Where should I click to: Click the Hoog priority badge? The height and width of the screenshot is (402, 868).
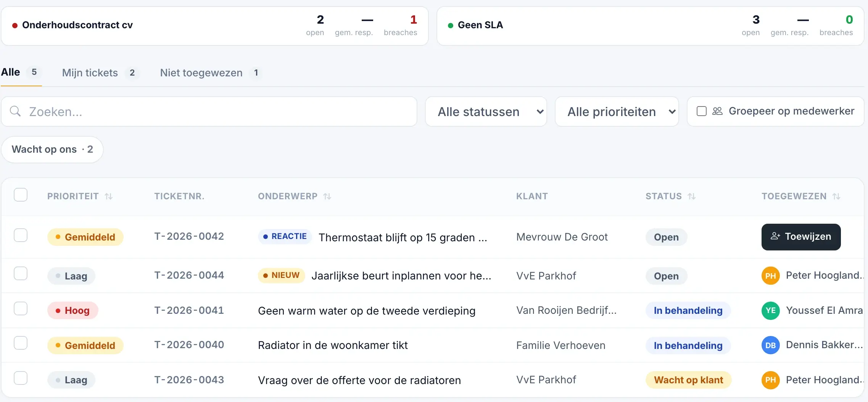tap(73, 310)
